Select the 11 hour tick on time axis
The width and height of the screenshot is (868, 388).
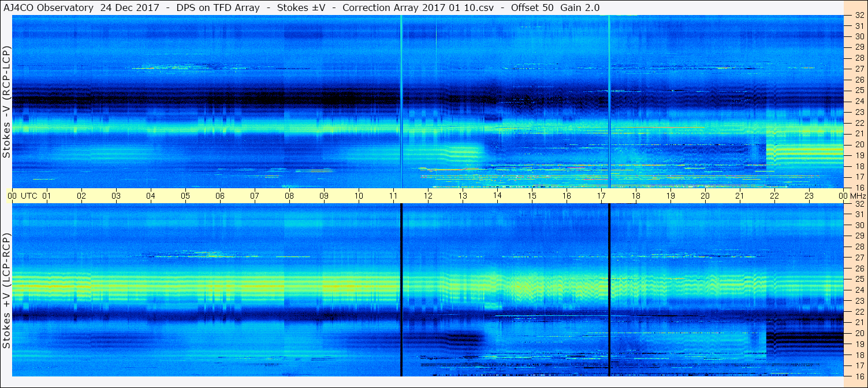click(x=393, y=196)
